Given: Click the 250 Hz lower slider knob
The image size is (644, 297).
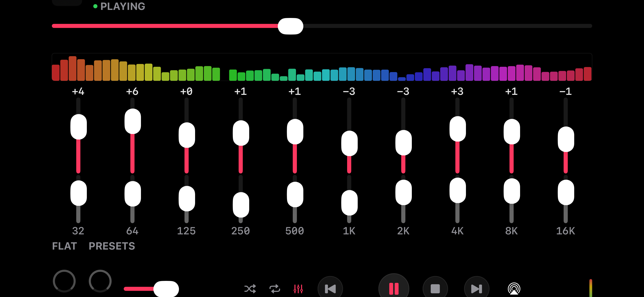Looking at the screenshot, I should [241, 205].
